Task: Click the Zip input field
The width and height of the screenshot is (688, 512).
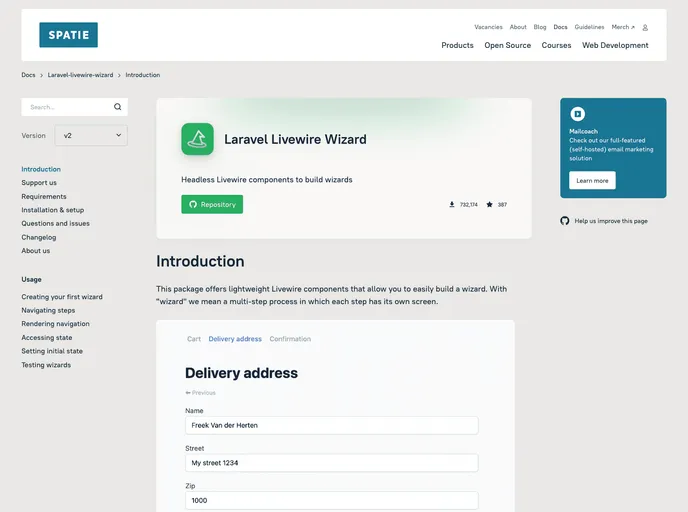Action: [332, 501]
